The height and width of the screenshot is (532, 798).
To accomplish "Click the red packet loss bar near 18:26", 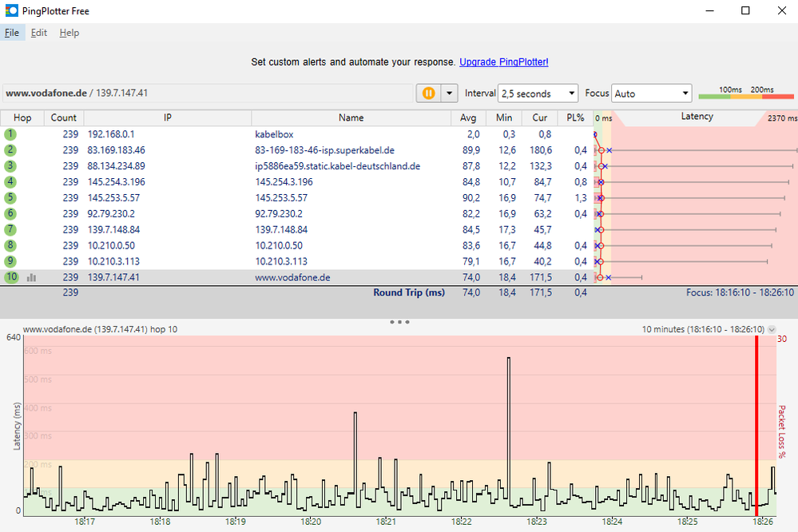I will tap(756, 426).
